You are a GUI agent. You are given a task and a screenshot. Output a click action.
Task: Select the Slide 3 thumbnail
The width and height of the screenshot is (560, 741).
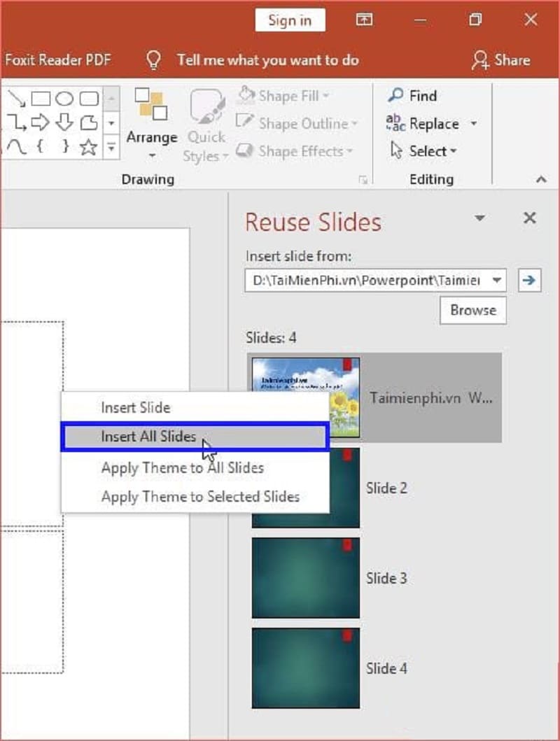(306, 577)
